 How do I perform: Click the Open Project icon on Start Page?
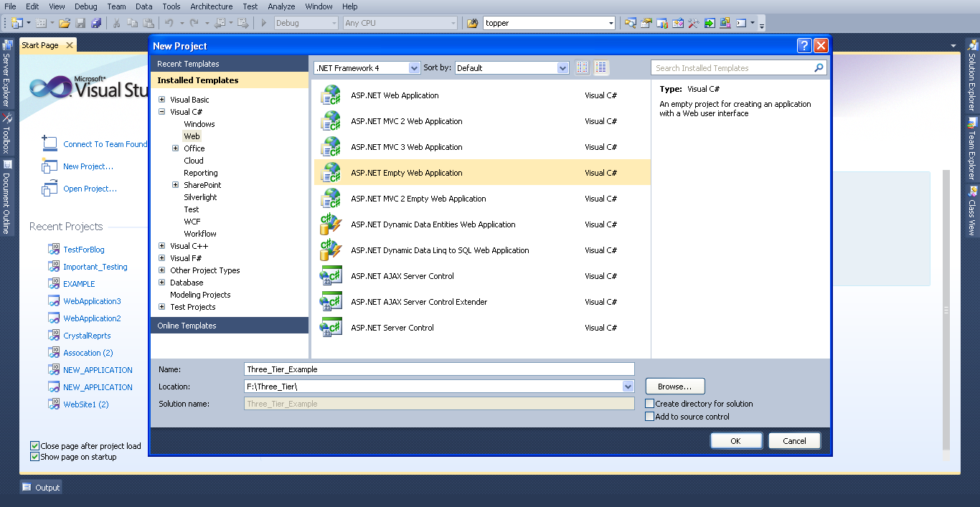[x=50, y=189]
